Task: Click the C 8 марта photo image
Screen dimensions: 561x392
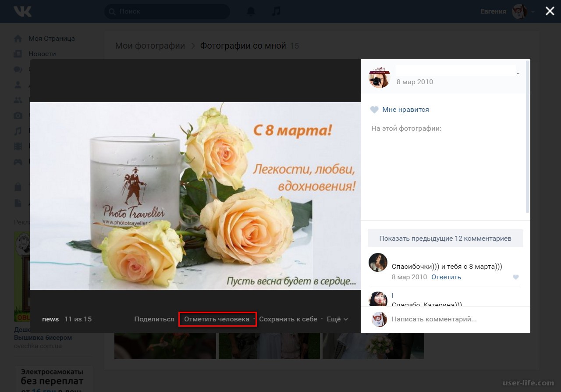Action: tap(195, 196)
